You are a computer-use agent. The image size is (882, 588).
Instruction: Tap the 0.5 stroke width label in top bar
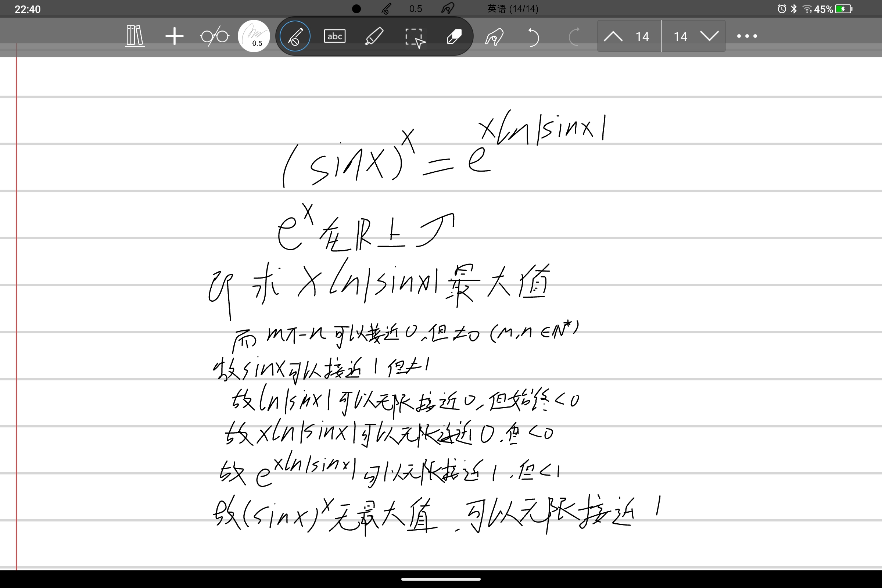point(416,8)
